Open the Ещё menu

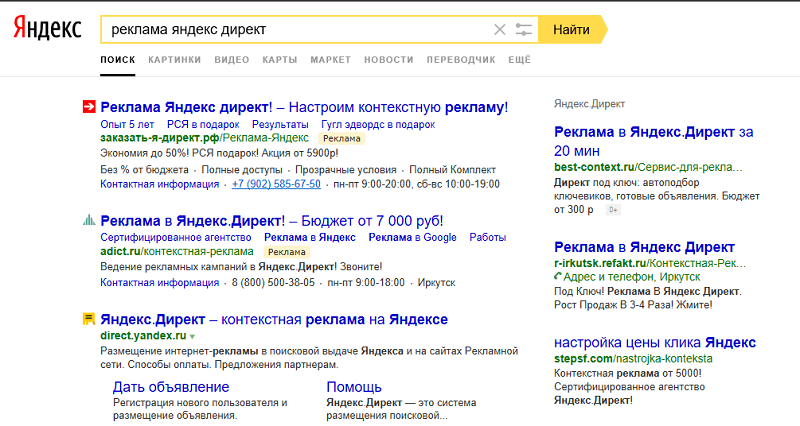(x=519, y=60)
